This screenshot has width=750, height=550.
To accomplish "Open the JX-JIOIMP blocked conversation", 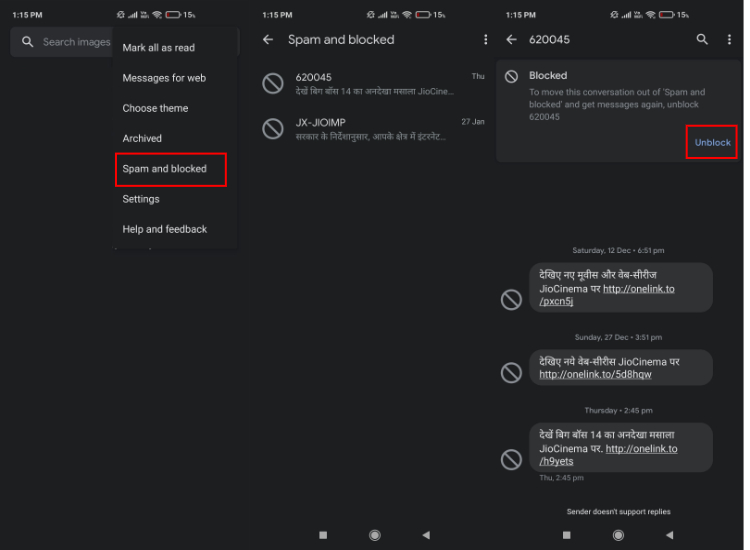I will click(x=373, y=129).
